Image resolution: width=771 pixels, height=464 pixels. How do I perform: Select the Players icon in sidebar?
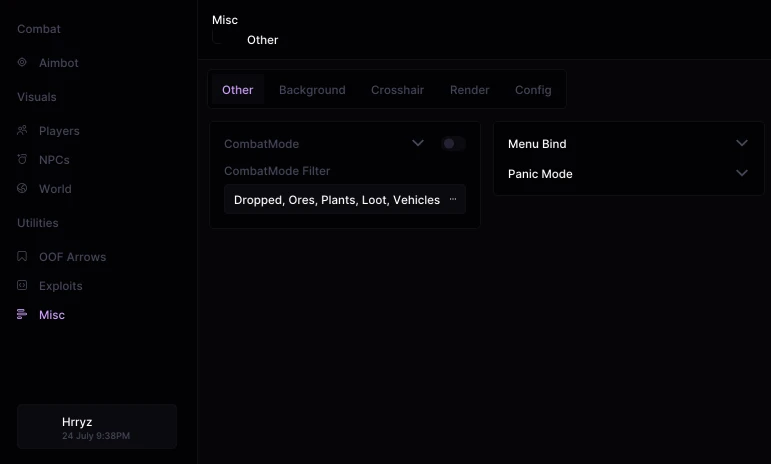(22, 130)
